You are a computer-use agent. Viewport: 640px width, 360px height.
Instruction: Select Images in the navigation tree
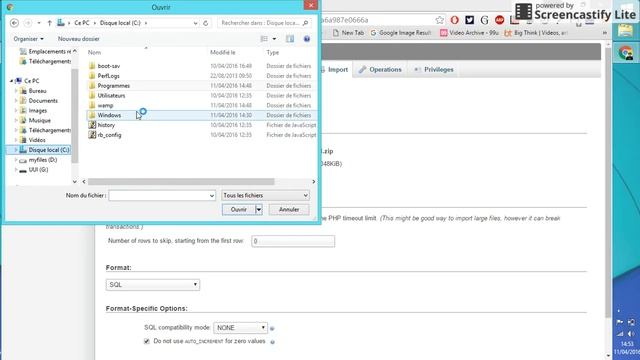pos(38,110)
